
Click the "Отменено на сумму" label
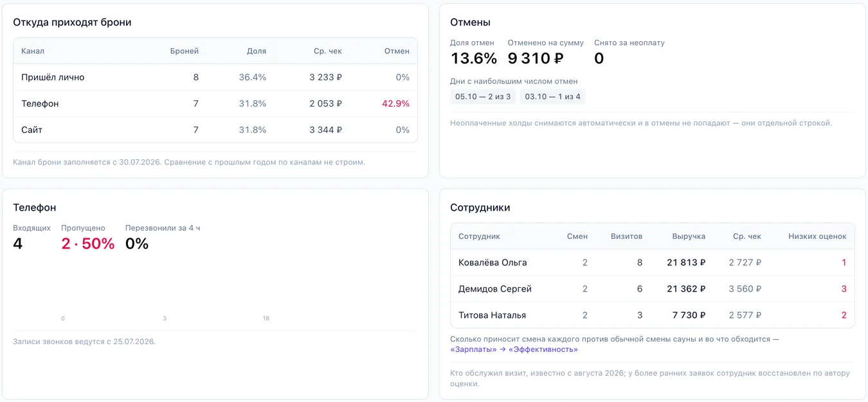[546, 43]
